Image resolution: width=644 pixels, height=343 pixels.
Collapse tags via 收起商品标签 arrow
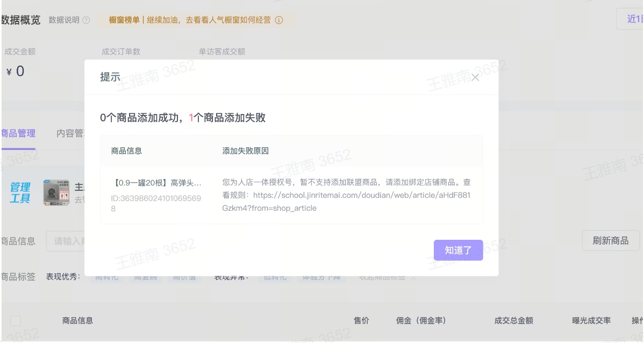click(x=413, y=277)
